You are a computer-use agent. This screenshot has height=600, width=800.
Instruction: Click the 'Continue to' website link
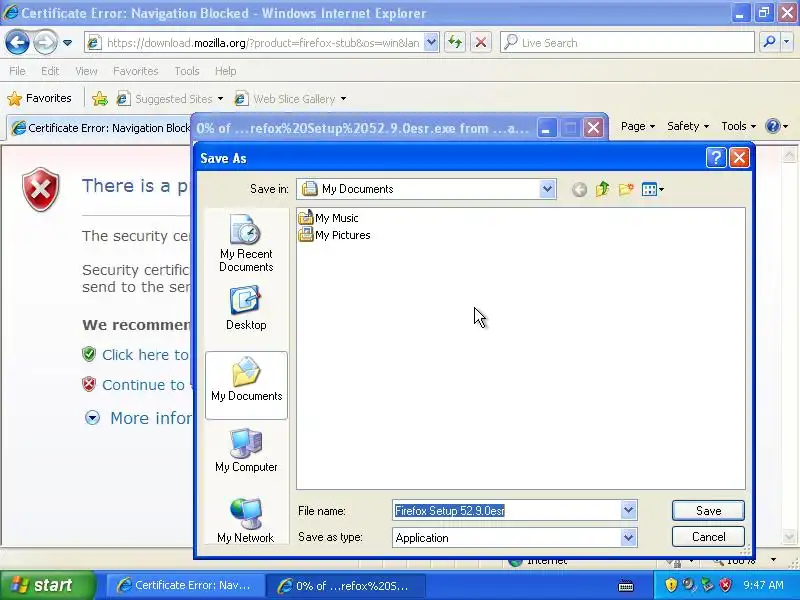click(143, 385)
